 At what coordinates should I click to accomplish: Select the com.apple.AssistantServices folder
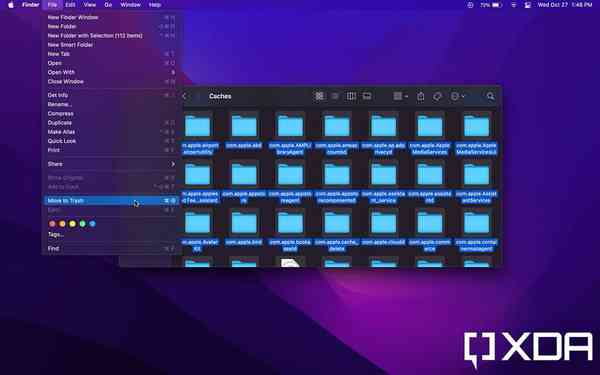click(x=476, y=181)
